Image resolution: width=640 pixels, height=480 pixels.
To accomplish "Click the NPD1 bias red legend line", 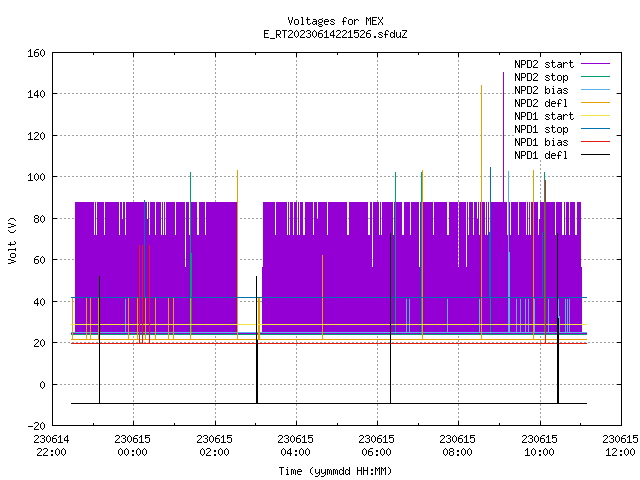I will click(595, 142).
